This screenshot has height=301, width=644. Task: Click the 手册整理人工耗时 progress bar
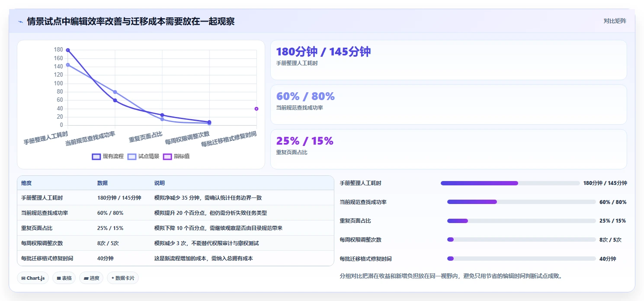(x=510, y=183)
